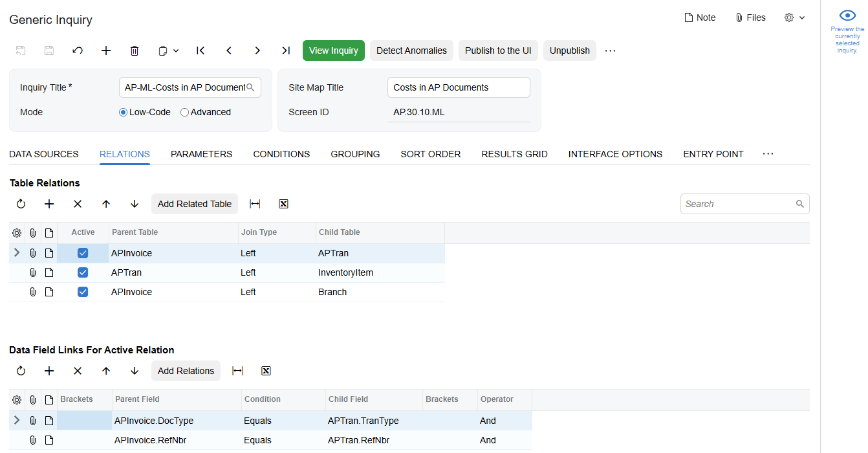
Task: Toggle Active checkbox for APInvoice-APTran relation
Action: coord(83,253)
